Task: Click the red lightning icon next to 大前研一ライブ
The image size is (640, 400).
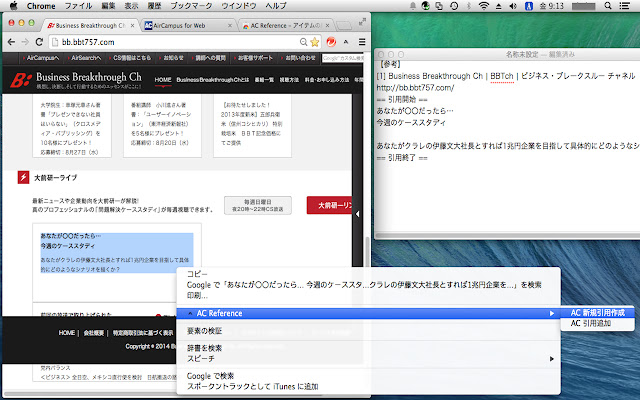Action: point(23,178)
